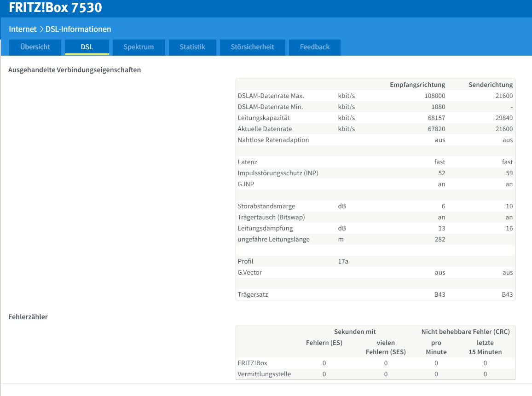Click the DSL-Informationen breadcrumb
Viewport: 532px width, 396px height.
tap(78, 29)
